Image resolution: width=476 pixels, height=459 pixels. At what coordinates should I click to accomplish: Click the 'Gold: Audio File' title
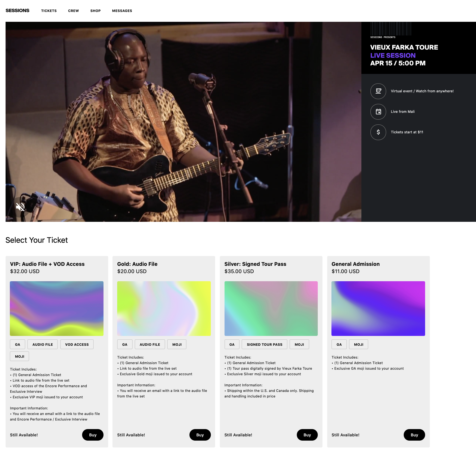coord(137,264)
